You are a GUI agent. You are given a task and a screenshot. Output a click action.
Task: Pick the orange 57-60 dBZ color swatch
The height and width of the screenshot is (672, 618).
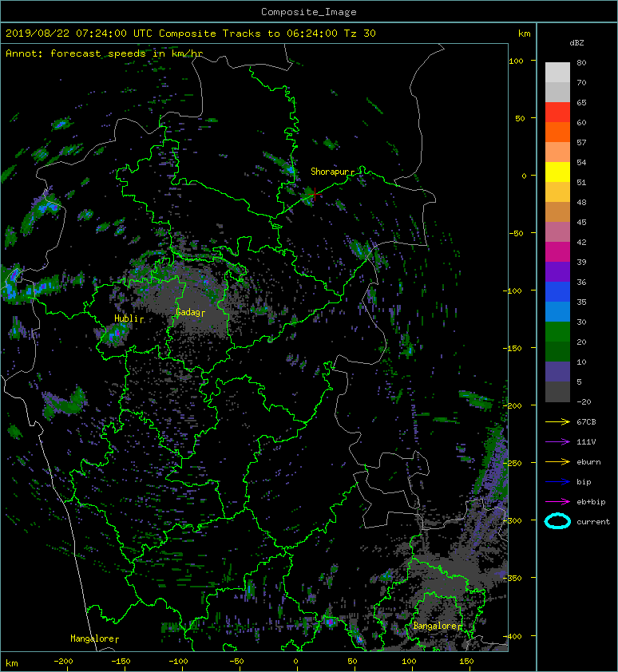point(557,132)
